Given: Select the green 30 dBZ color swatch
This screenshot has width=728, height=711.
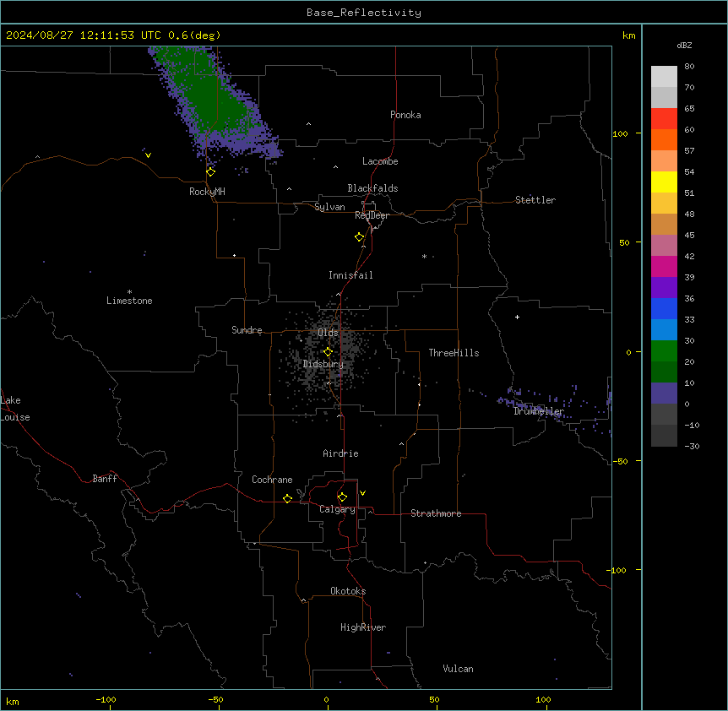Looking at the screenshot, I should tap(664, 351).
